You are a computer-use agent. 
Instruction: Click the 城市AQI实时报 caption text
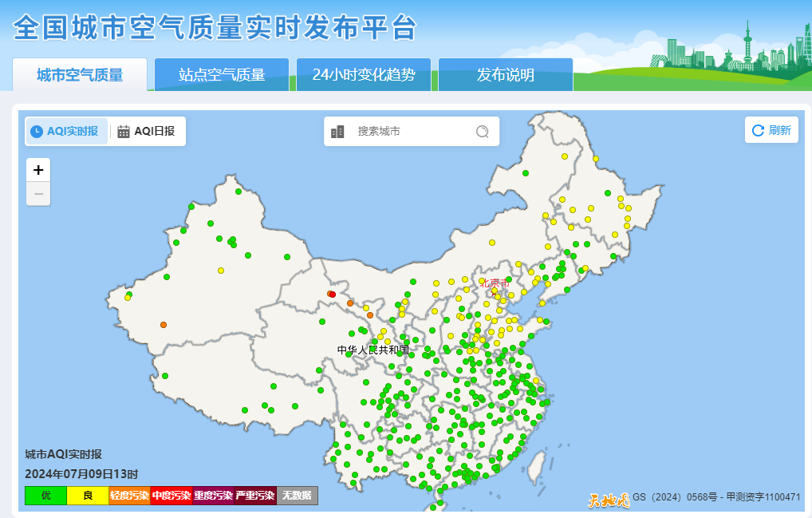coord(63,455)
